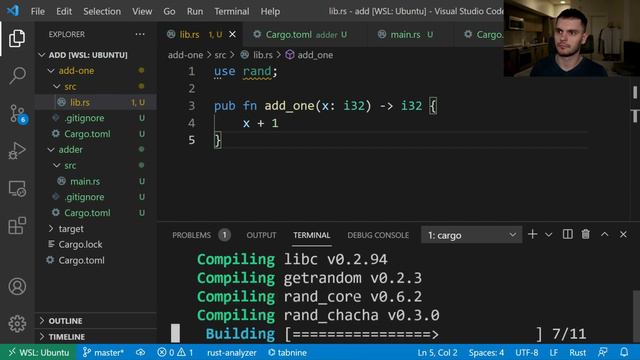Viewport: 640px width, 360px height.
Task: Open the Manage gear menu
Action: coord(17,324)
